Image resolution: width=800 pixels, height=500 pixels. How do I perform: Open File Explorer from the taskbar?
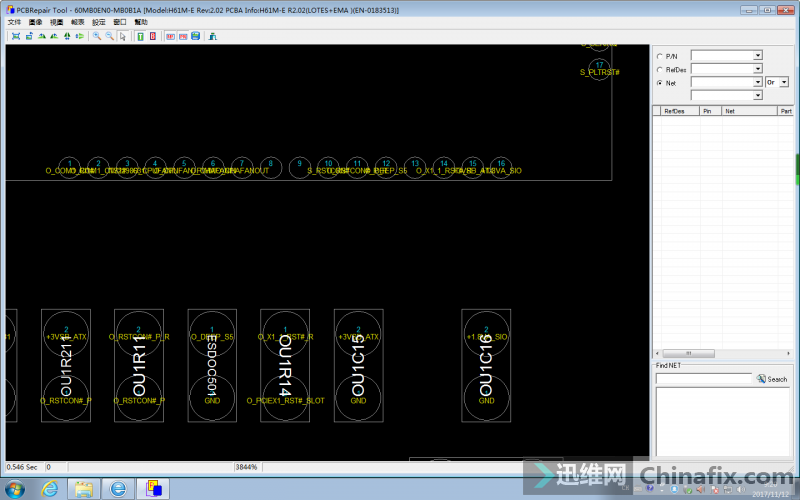point(84,489)
